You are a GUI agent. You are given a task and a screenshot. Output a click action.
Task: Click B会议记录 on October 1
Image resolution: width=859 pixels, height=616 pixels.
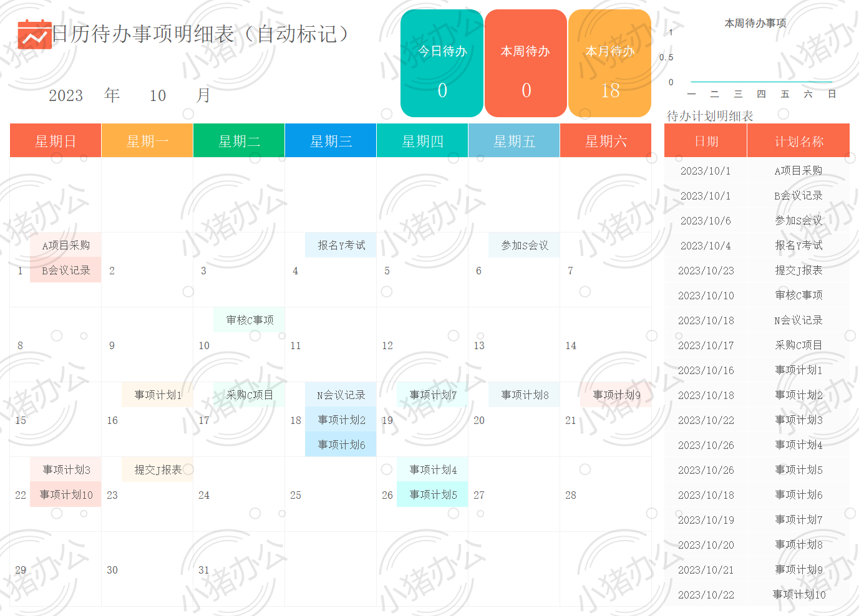point(66,270)
